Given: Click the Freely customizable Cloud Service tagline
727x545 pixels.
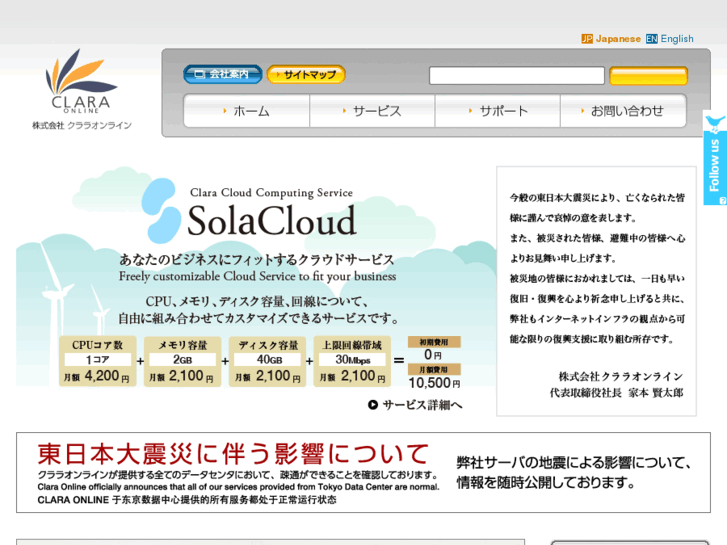Looking at the screenshot, I should (257, 276).
